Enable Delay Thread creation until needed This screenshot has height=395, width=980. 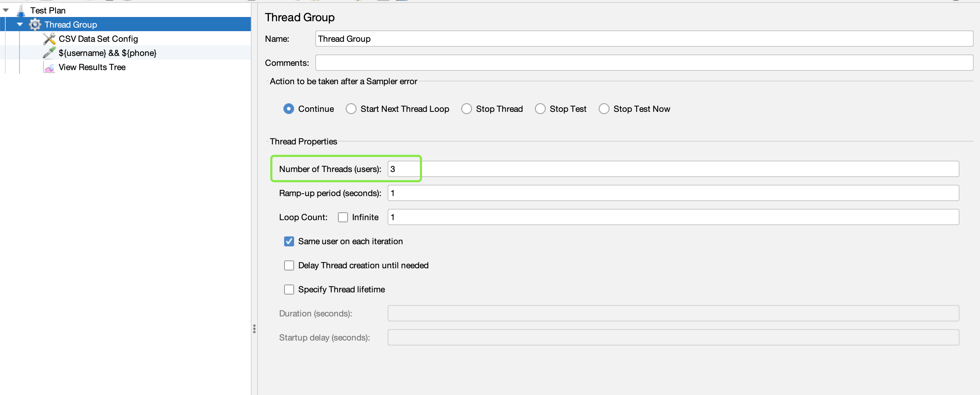click(289, 265)
